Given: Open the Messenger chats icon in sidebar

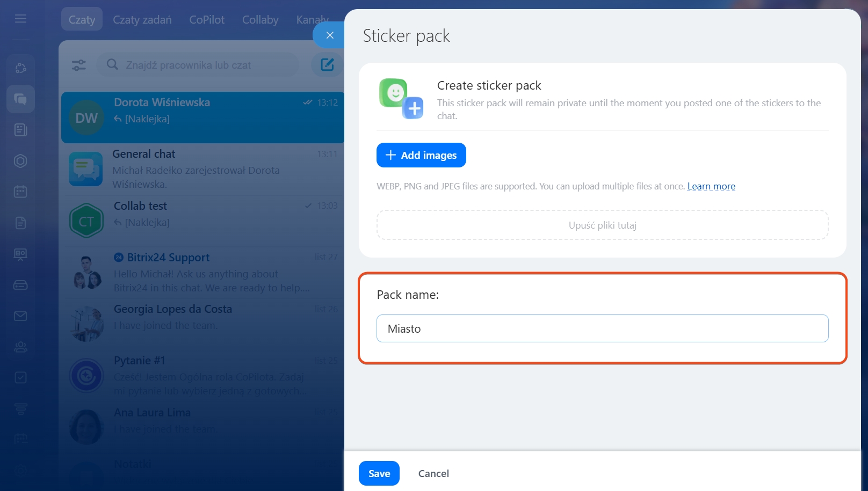Looking at the screenshot, I should coord(20,99).
